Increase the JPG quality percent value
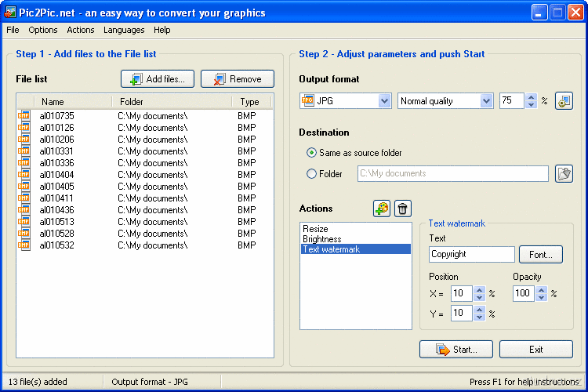 point(532,98)
